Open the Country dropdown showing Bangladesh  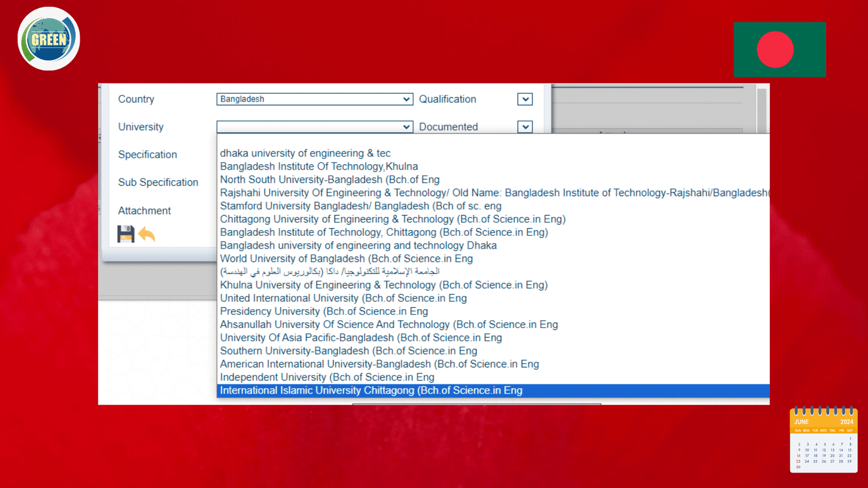(315, 99)
